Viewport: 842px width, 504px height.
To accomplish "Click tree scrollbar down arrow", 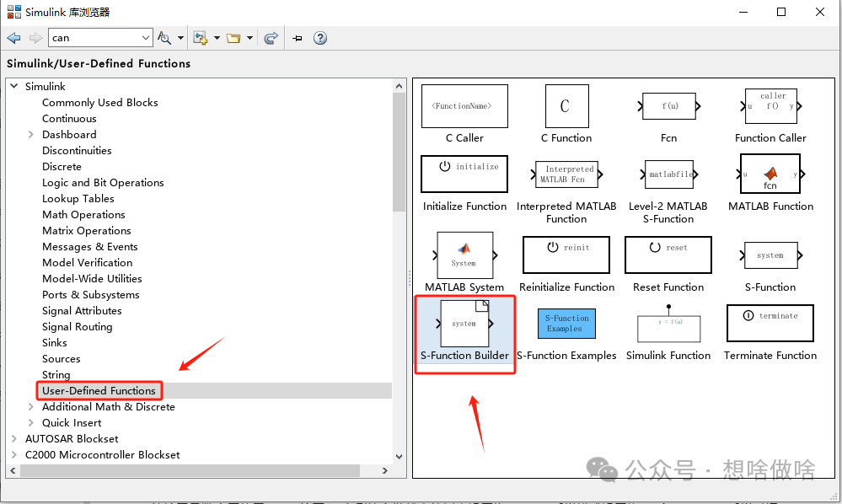I will [399, 457].
